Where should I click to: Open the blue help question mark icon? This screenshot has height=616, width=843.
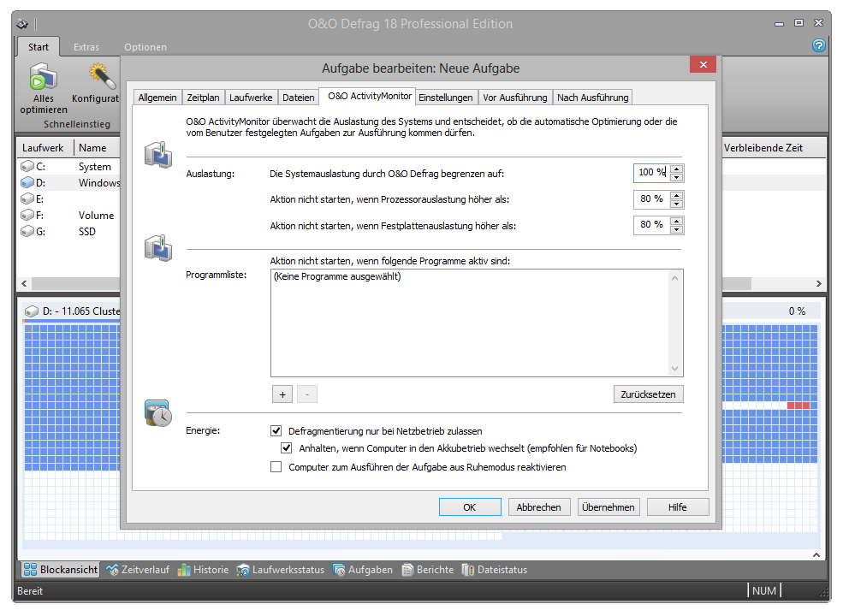pyautogui.click(x=818, y=45)
